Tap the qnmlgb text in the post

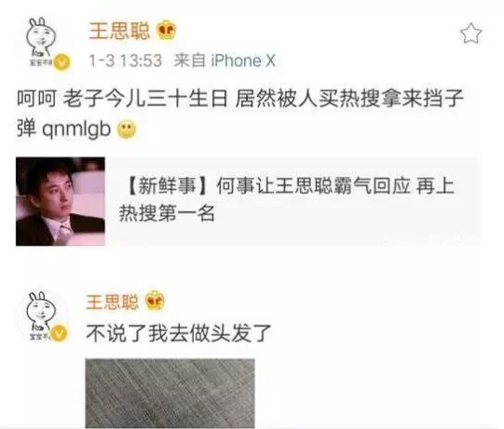[76, 129]
